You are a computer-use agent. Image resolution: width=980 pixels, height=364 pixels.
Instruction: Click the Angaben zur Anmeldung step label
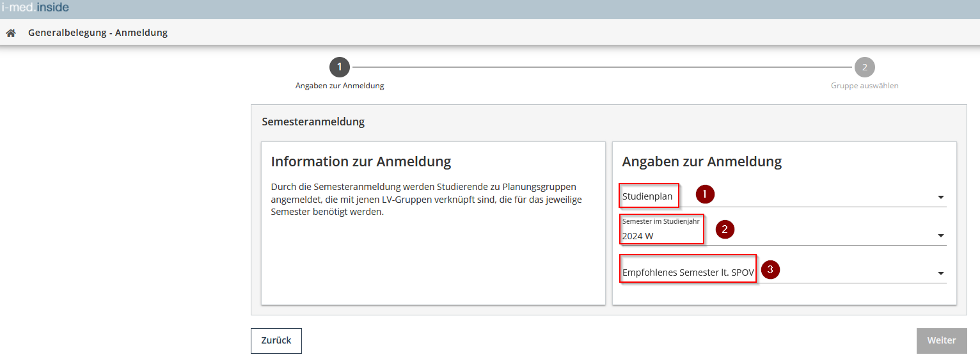click(x=340, y=86)
